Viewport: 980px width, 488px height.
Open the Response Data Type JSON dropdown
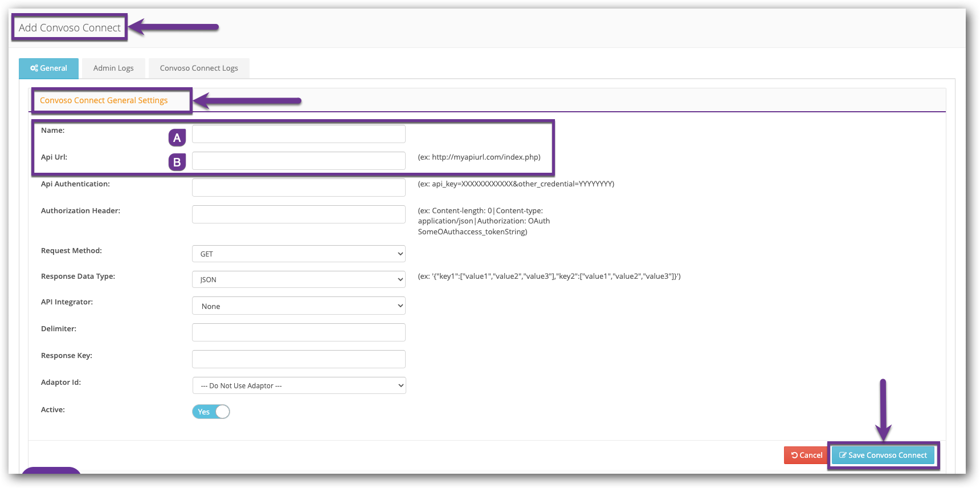pyautogui.click(x=299, y=279)
